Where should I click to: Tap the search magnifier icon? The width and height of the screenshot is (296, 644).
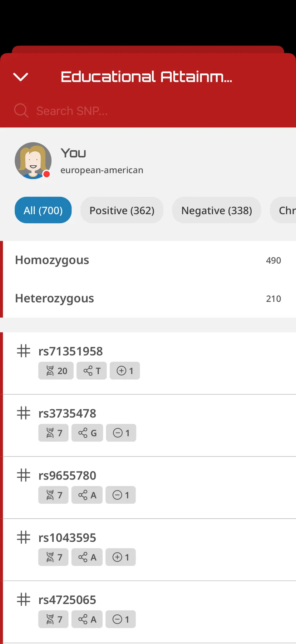click(x=21, y=111)
